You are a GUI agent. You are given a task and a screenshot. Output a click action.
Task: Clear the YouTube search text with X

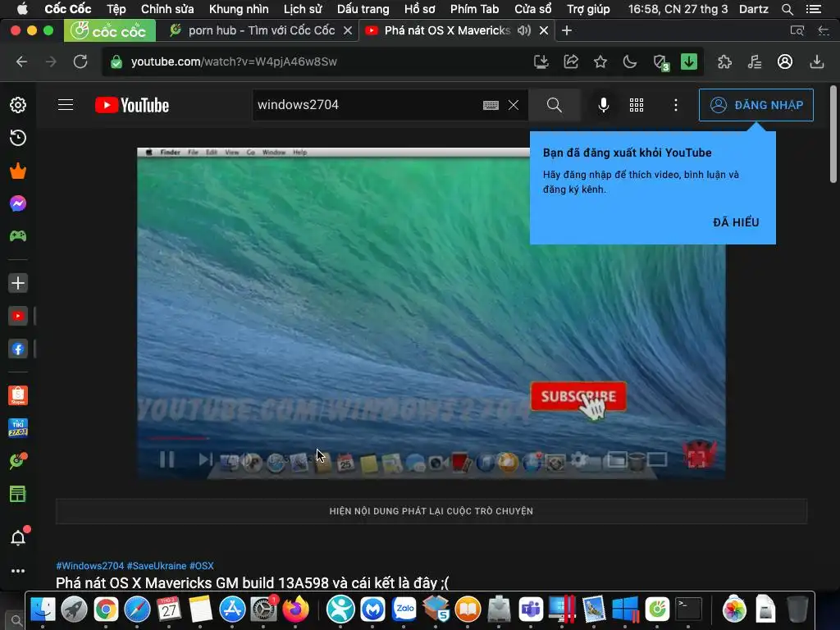point(514,105)
